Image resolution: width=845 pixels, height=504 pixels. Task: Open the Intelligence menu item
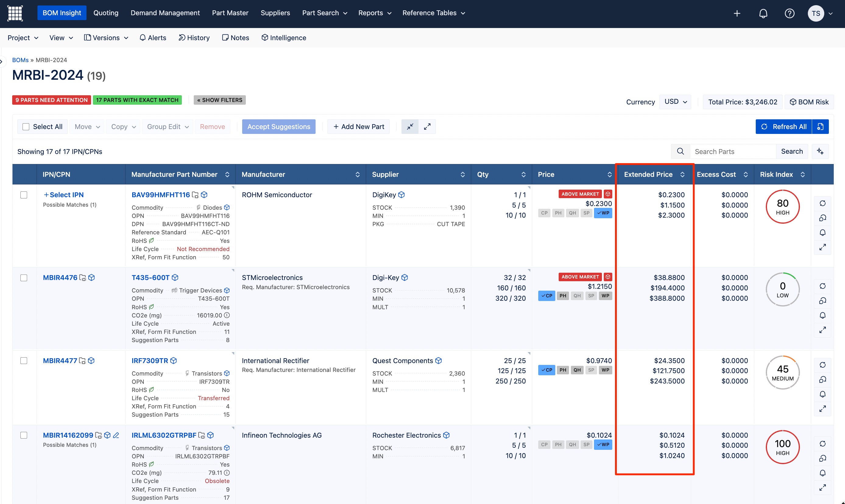284,38
